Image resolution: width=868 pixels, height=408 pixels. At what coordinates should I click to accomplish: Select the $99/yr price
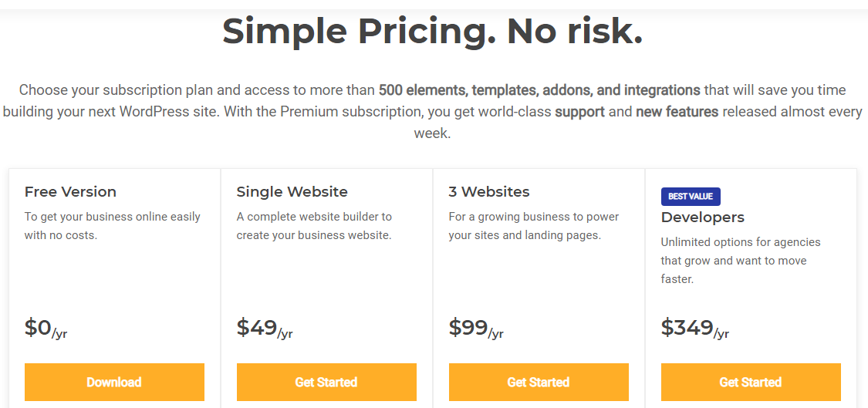pyautogui.click(x=476, y=329)
